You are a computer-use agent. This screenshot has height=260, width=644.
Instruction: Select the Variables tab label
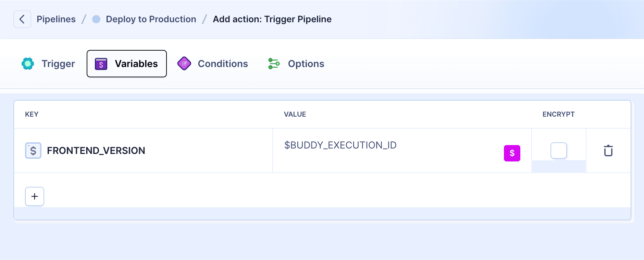point(136,64)
